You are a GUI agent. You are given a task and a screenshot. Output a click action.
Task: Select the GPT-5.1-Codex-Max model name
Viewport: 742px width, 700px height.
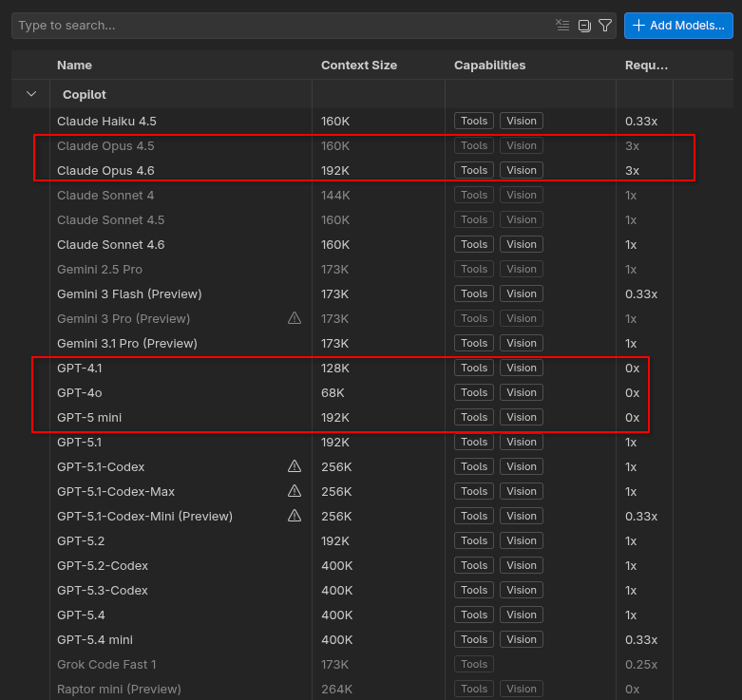(x=116, y=491)
